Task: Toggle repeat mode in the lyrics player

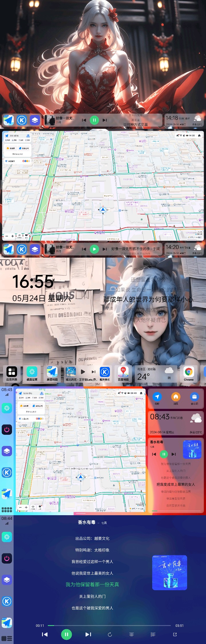Action: coord(110,635)
